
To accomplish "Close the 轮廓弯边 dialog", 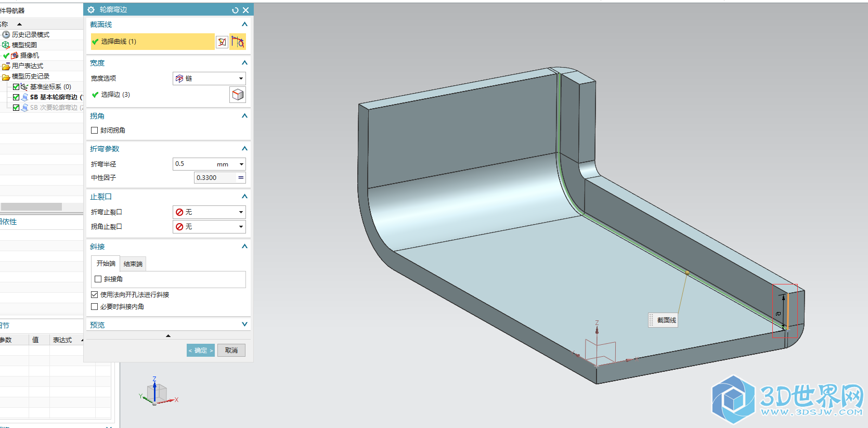I will coord(246,10).
